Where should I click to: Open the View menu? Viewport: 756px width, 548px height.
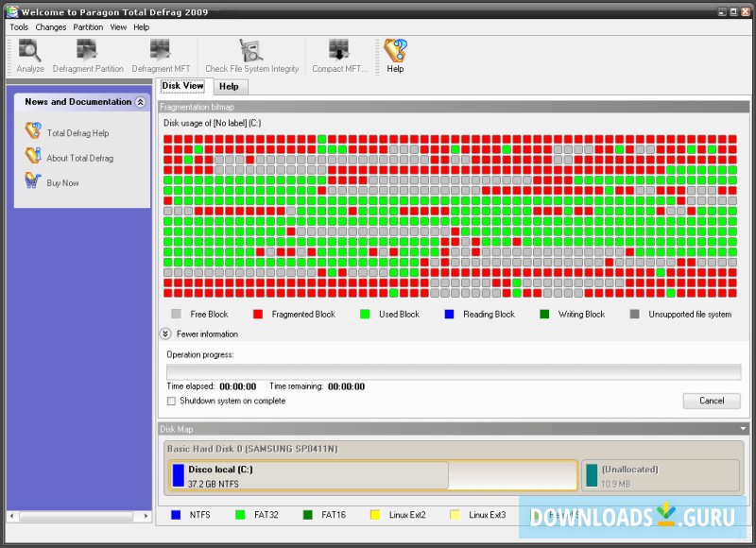pyautogui.click(x=118, y=27)
